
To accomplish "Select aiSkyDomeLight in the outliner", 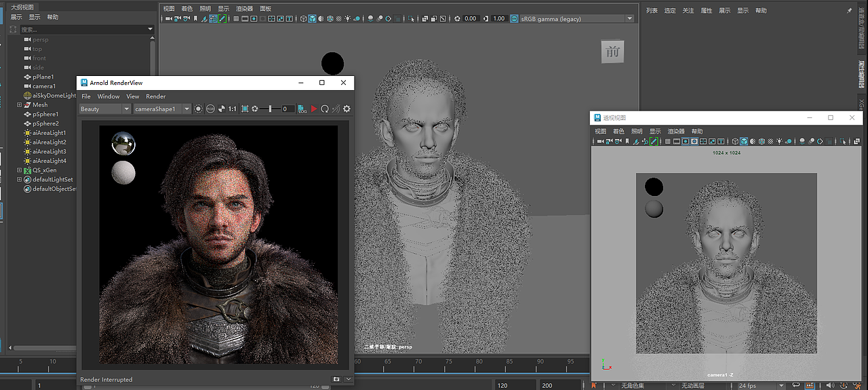I will [54, 96].
